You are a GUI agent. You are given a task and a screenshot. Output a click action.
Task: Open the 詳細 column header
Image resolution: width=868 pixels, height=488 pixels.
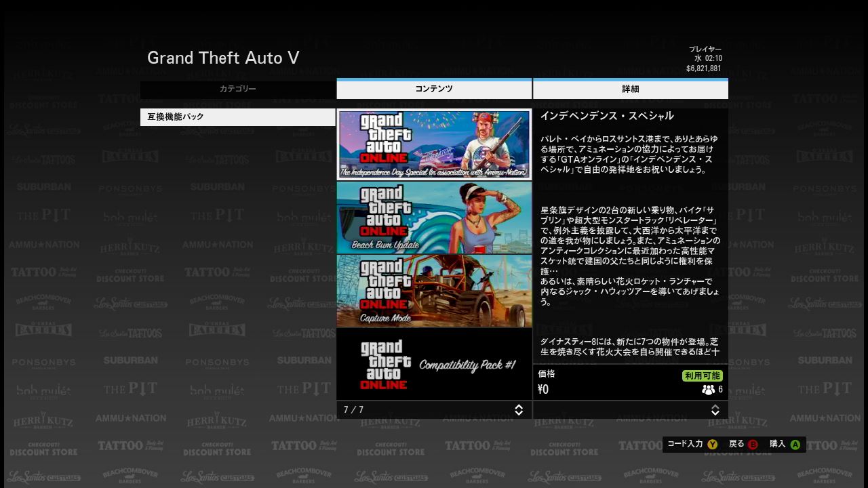[x=631, y=89]
